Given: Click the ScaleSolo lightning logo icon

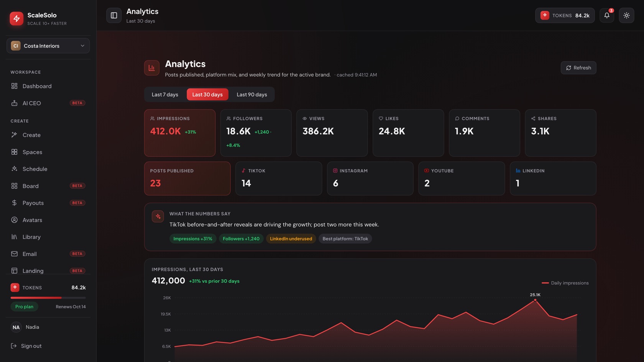Looking at the screenshot, I should tap(16, 18).
